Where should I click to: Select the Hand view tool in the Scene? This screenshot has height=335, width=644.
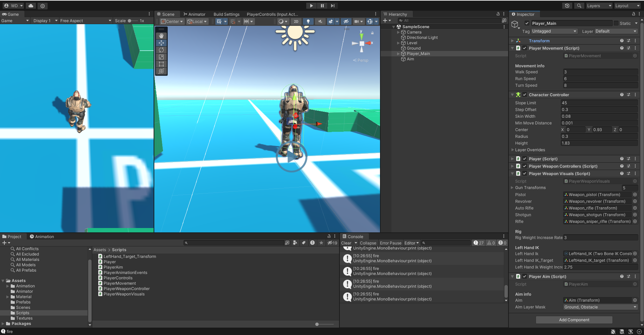coord(161,36)
